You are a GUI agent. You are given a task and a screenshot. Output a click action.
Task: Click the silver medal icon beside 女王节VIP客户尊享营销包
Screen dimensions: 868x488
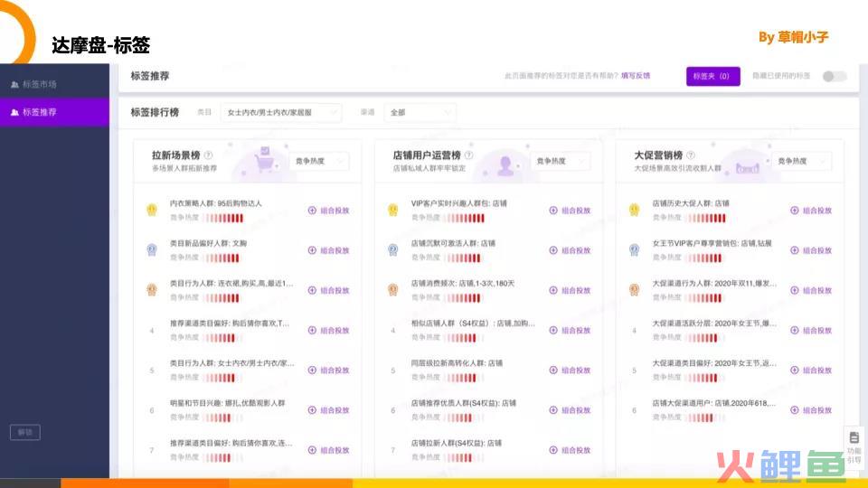click(635, 250)
